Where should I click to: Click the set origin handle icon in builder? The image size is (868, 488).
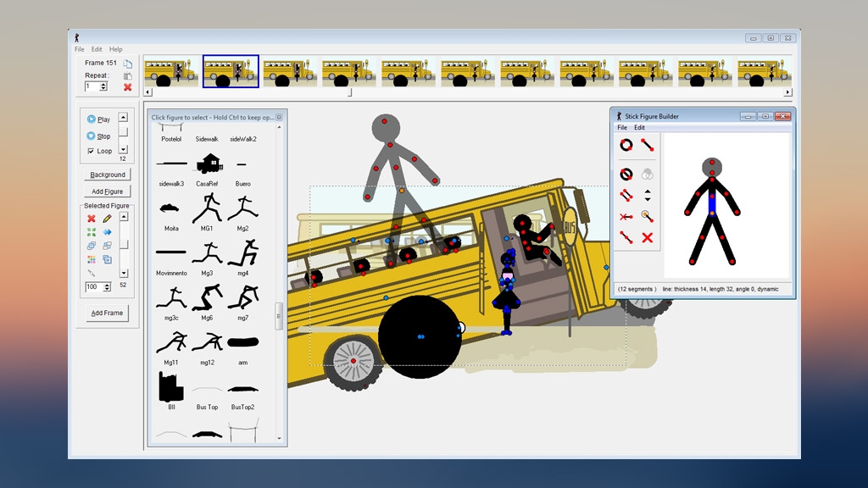pos(647,216)
